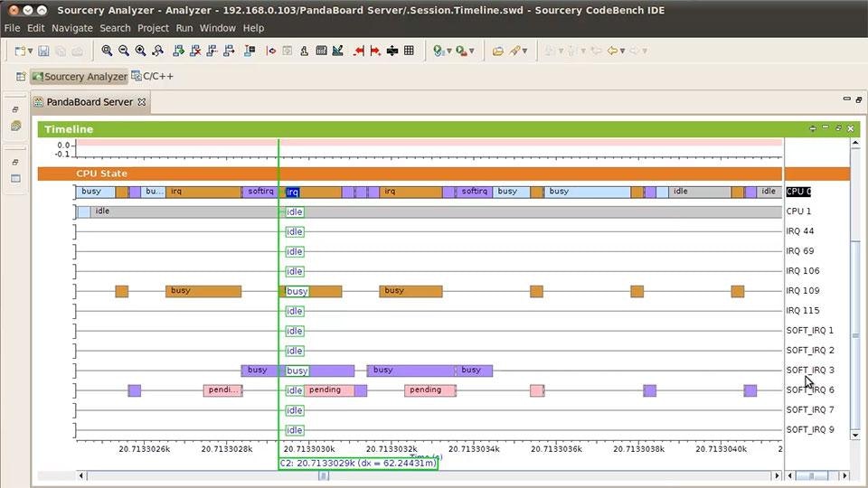Screen dimensions: 868x488
Task: Click the first zoom in magnifier icon
Action: point(107,51)
